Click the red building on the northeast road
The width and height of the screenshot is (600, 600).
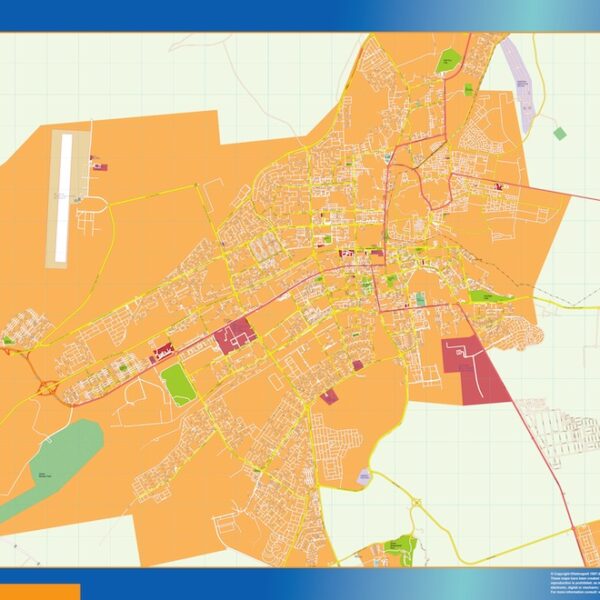tap(499, 187)
